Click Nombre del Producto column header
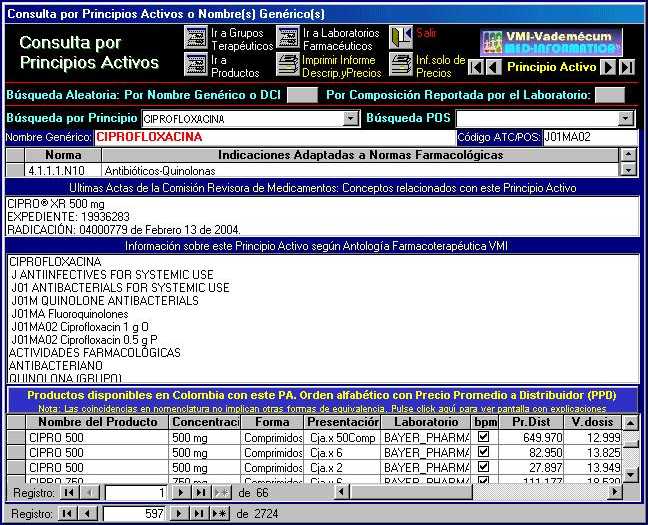 pos(98,422)
